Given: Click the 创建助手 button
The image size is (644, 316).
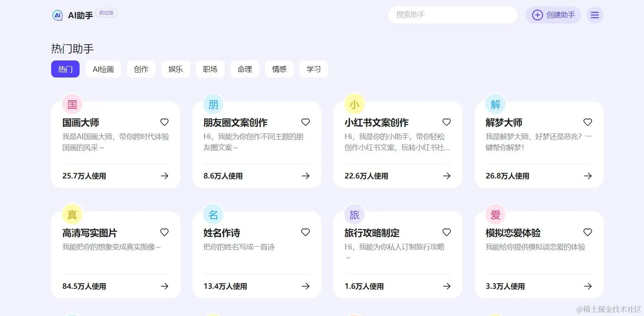Looking at the screenshot, I should (553, 15).
